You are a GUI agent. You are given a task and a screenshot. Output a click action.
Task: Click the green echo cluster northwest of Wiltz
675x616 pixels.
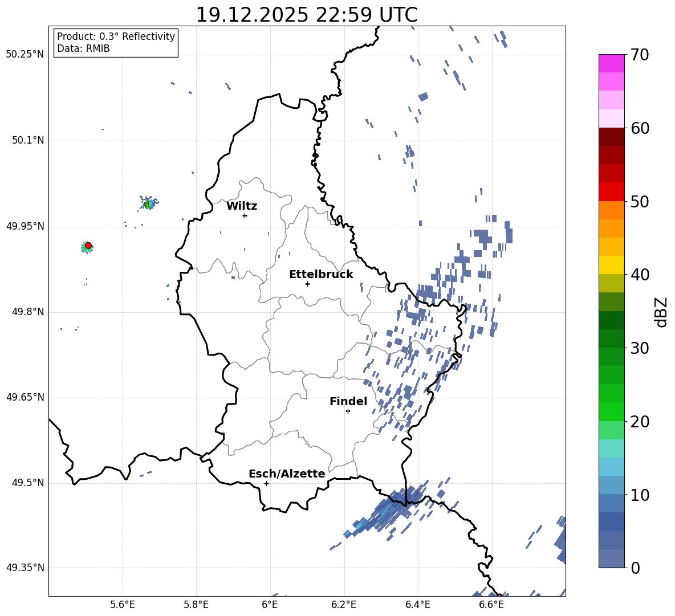[x=149, y=203]
